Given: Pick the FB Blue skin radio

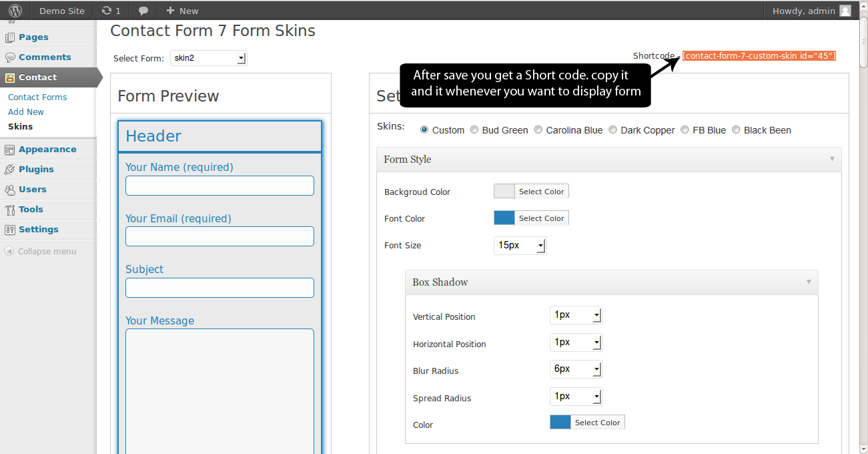Looking at the screenshot, I should [x=685, y=130].
